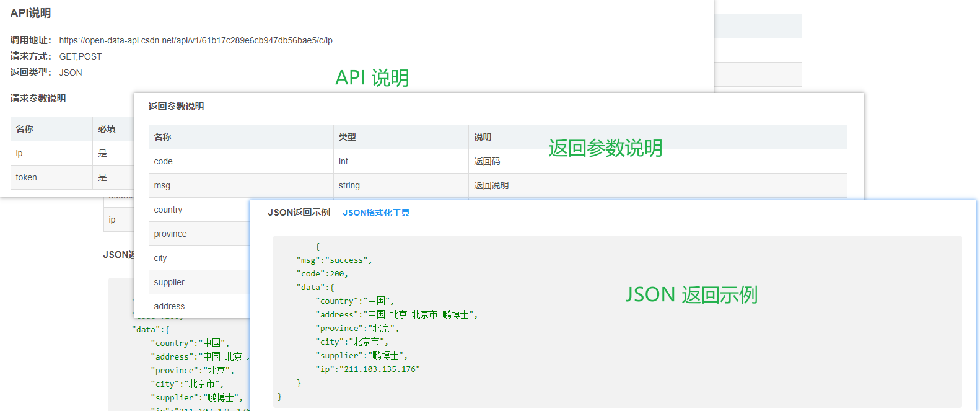Click the open-data-api.csdn.net API URL
Screen dimensions: 980x411
click(196, 40)
